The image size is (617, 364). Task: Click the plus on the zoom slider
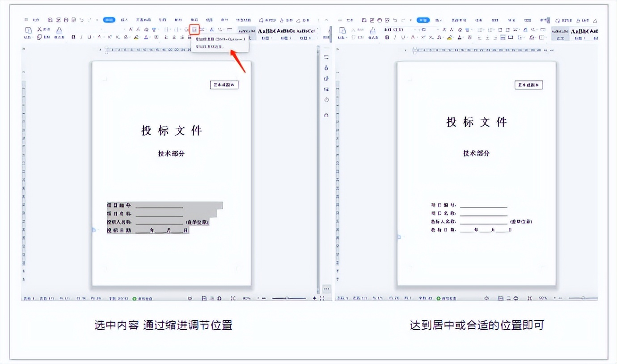(315, 297)
